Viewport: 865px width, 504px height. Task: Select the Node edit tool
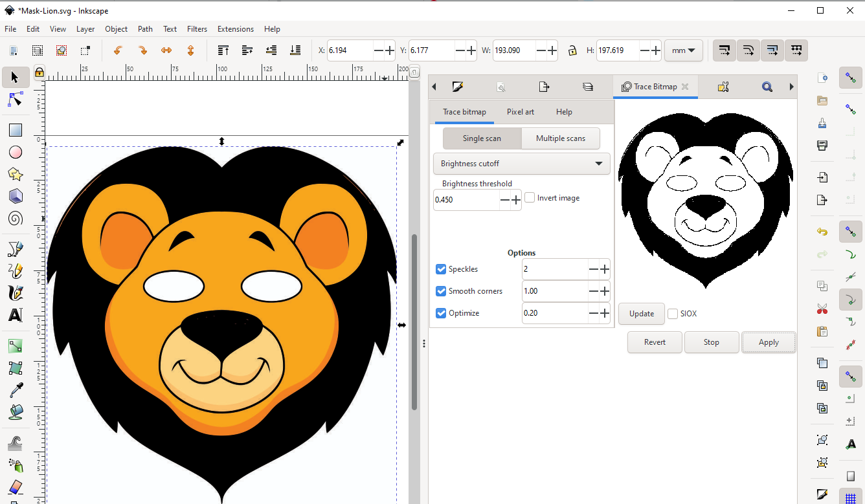[x=16, y=100]
